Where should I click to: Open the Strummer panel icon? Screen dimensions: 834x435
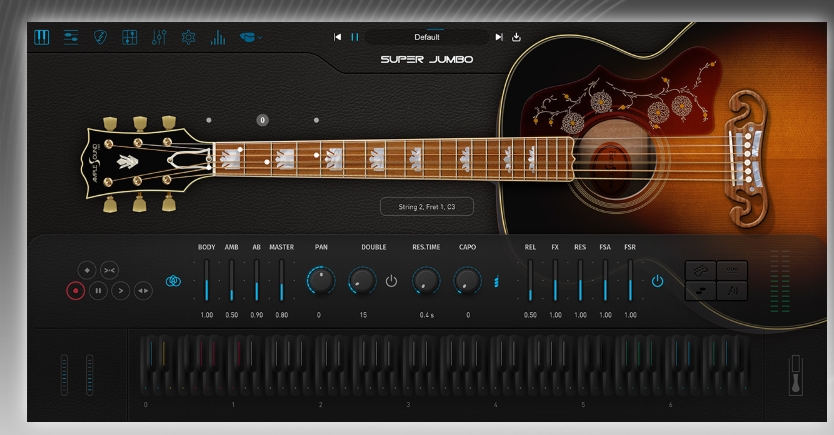(71, 37)
